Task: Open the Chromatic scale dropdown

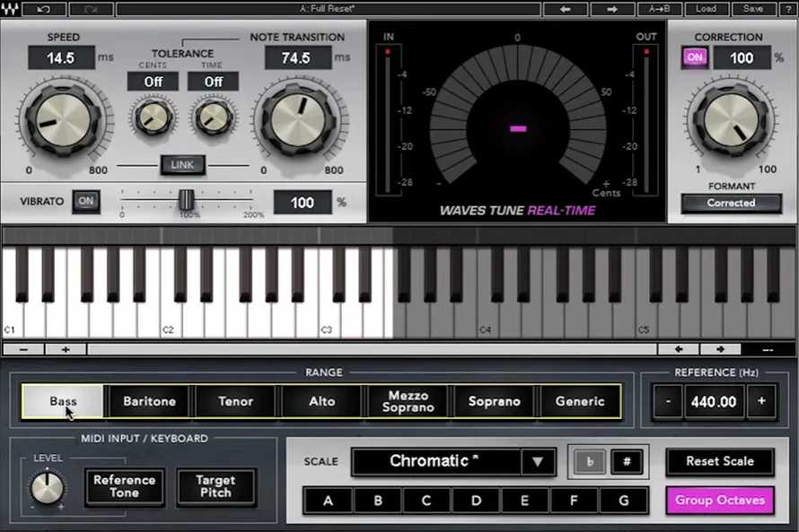Action: click(436, 461)
